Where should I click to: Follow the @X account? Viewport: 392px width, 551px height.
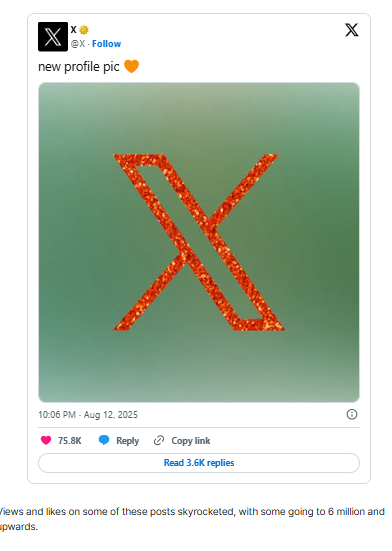pyautogui.click(x=106, y=44)
